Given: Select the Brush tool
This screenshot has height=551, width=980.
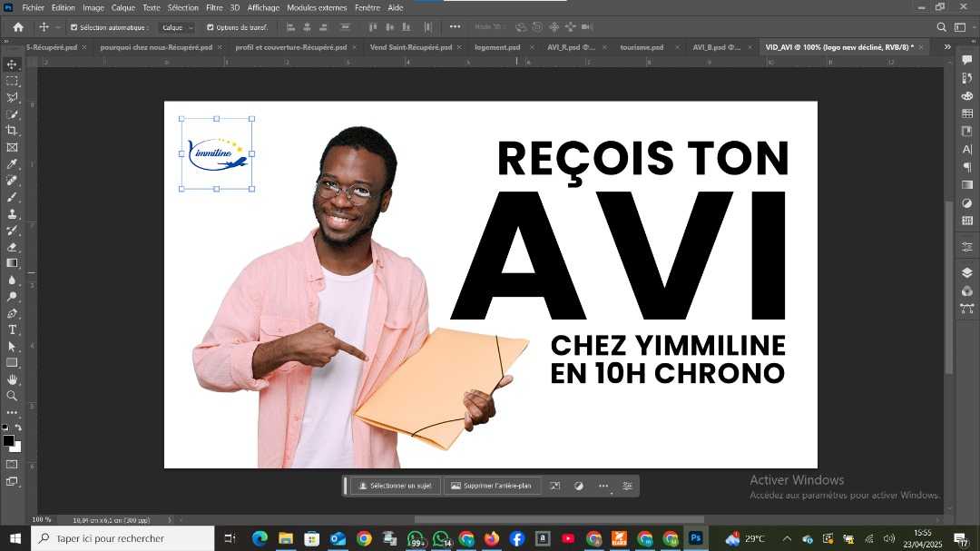Looking at the screenshot, I should pyautogui.click(x=12, y=197).
